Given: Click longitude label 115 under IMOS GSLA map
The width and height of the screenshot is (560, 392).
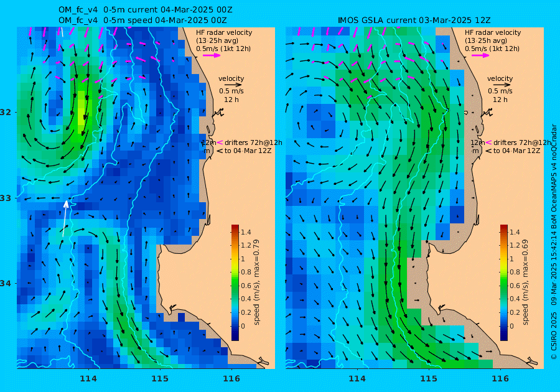Looking at the screenshot, I should [429, 379].
